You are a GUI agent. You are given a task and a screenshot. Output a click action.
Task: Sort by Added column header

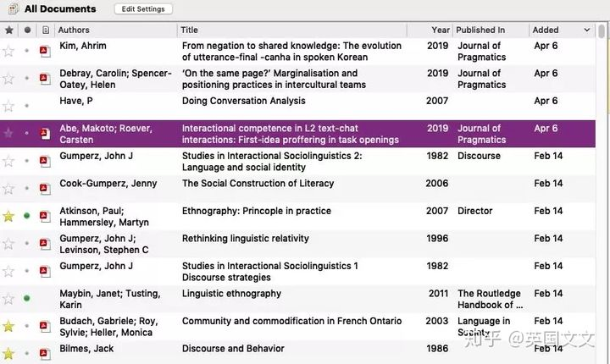pyautogui.click(x=546, y=30)
